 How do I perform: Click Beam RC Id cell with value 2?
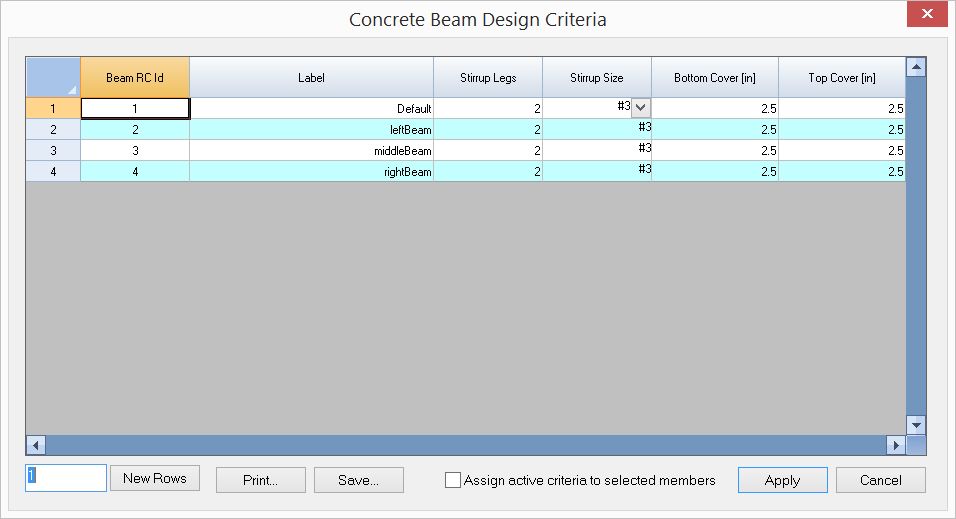[135, 129]
